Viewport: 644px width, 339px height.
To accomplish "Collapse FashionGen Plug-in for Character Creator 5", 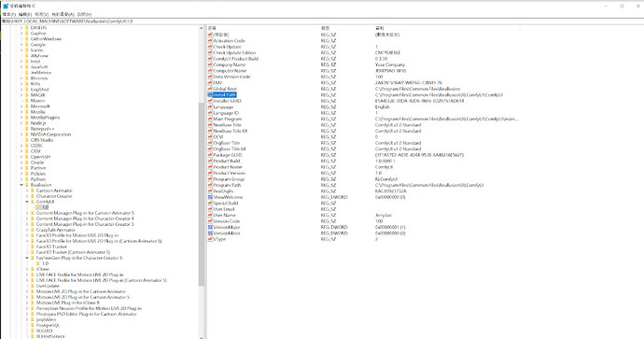I will point(27,258).
